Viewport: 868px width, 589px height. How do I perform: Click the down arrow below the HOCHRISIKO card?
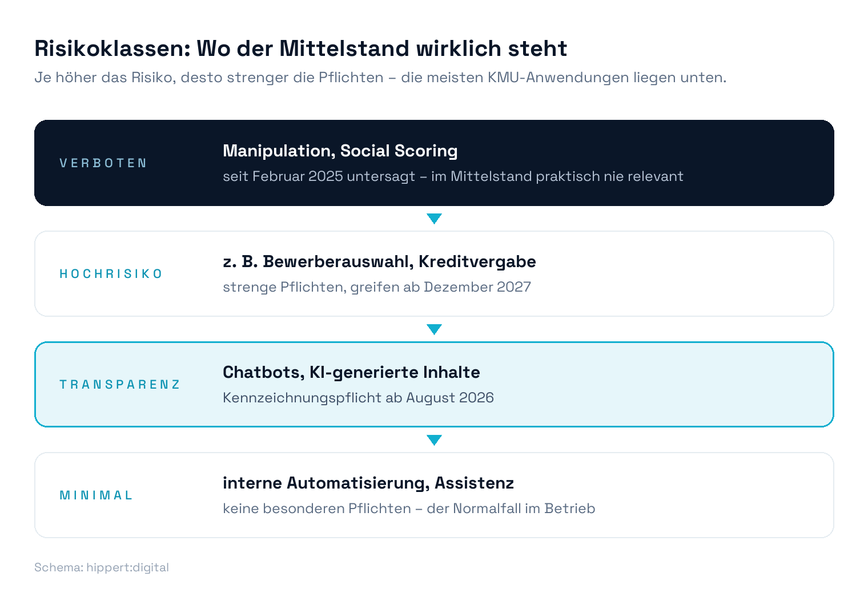click(434, 329)
